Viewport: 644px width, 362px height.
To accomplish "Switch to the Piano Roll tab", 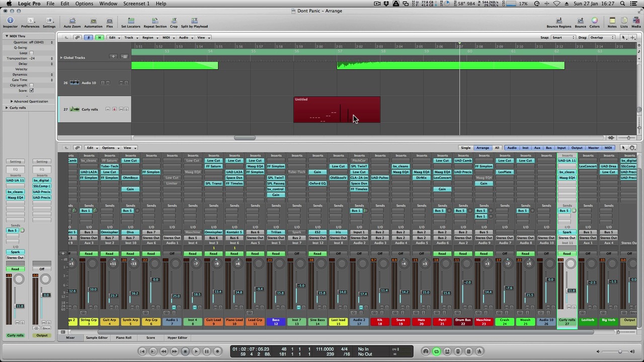I will tap(123, 338).
